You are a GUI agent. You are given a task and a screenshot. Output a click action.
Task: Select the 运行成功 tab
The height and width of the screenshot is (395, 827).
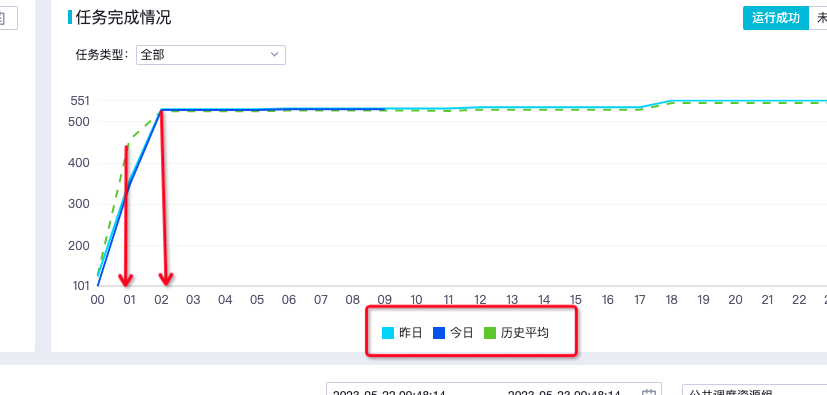(775, 18)
